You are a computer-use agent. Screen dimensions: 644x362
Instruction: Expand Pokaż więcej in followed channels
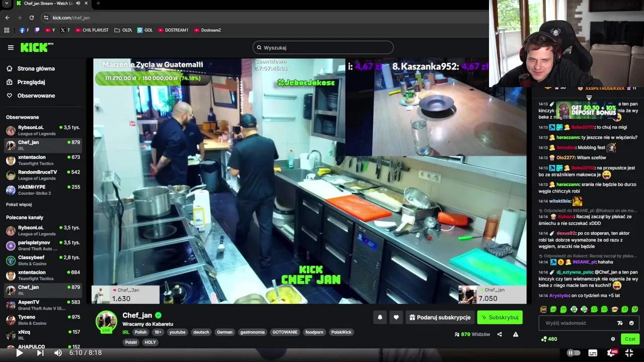tap(19, 205)
